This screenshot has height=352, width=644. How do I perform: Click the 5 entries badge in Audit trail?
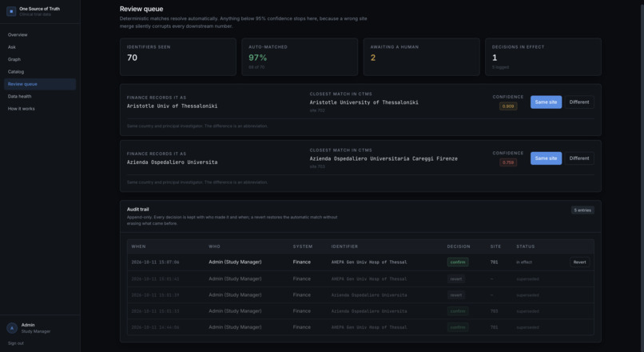click(x=582, y=210)
